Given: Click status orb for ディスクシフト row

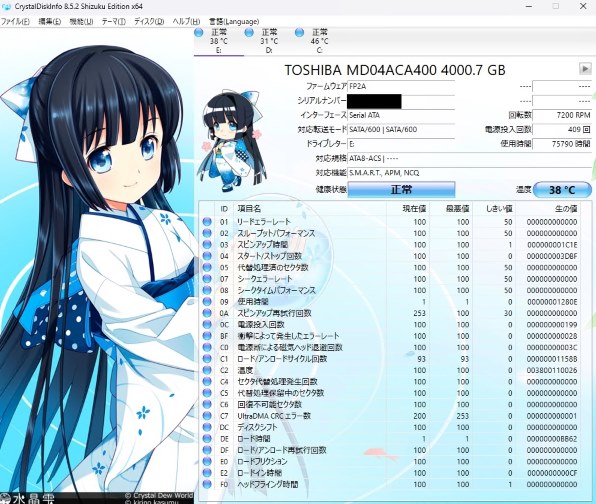Looking at the screenshot, I should 207,427.
